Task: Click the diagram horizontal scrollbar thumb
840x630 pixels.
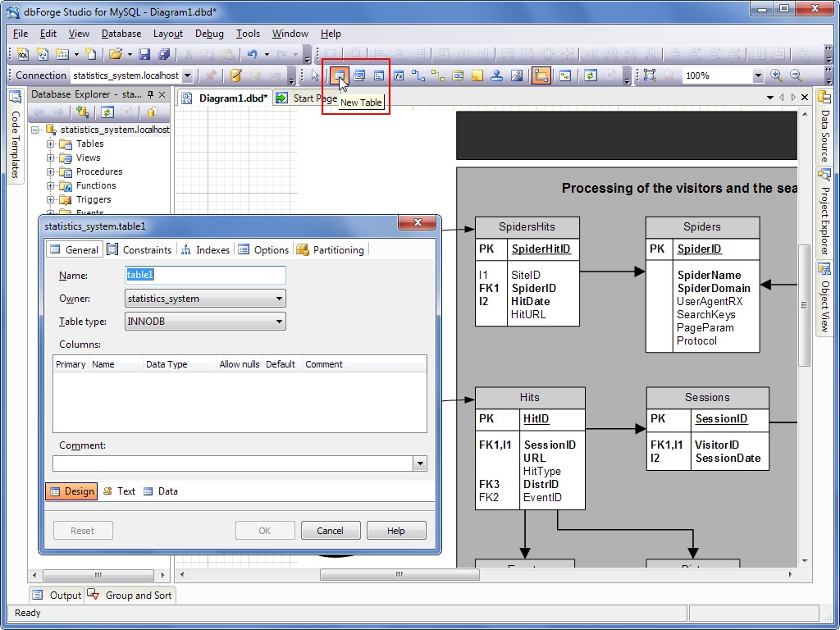Action: pyautogui.click(x=399, y=575)
